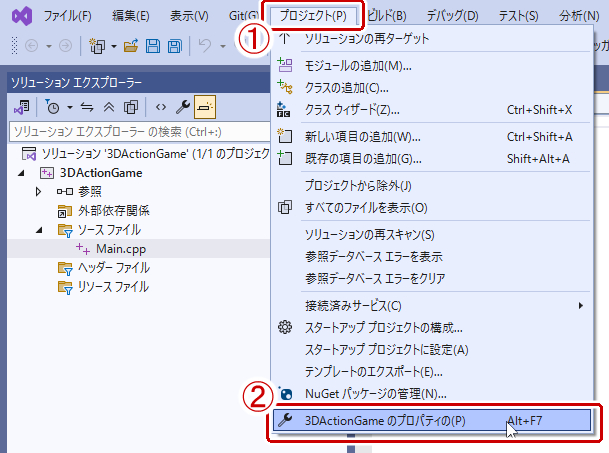Viewport: 609px width, 453px height.
Task: Select ソリューションの再ターゲット menu item
Action: (x=431, y=38)
